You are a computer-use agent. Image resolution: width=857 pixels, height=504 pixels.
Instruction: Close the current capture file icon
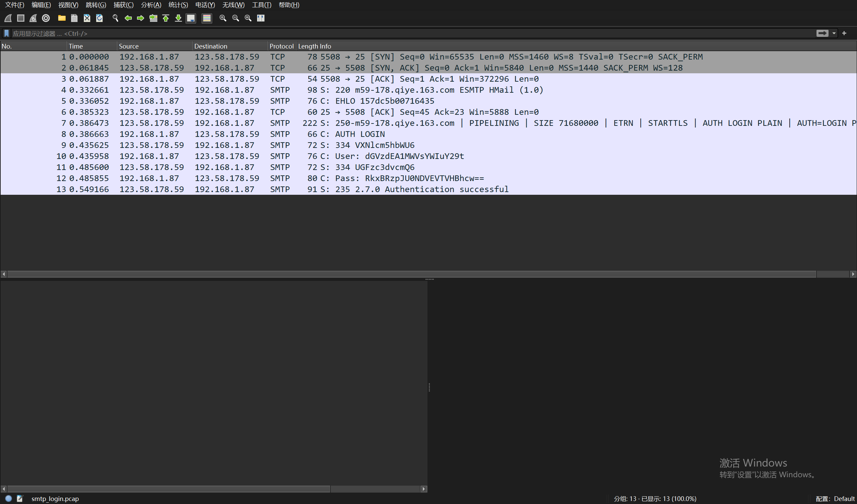pos(87,18)
